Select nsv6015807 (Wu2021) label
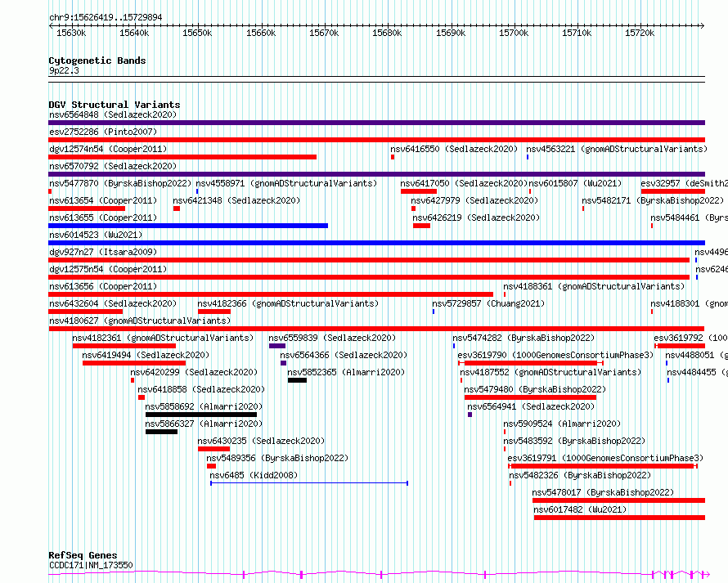 (x=575, y=183)
